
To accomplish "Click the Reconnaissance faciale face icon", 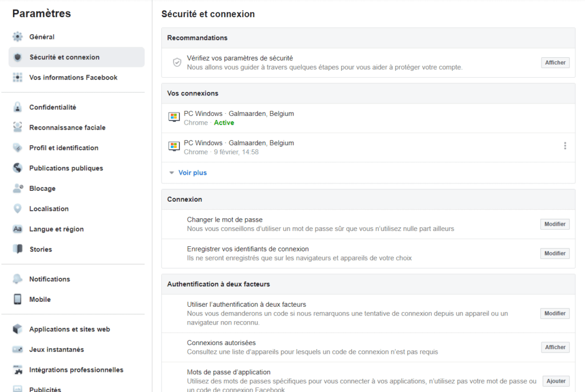I will 18,127.
